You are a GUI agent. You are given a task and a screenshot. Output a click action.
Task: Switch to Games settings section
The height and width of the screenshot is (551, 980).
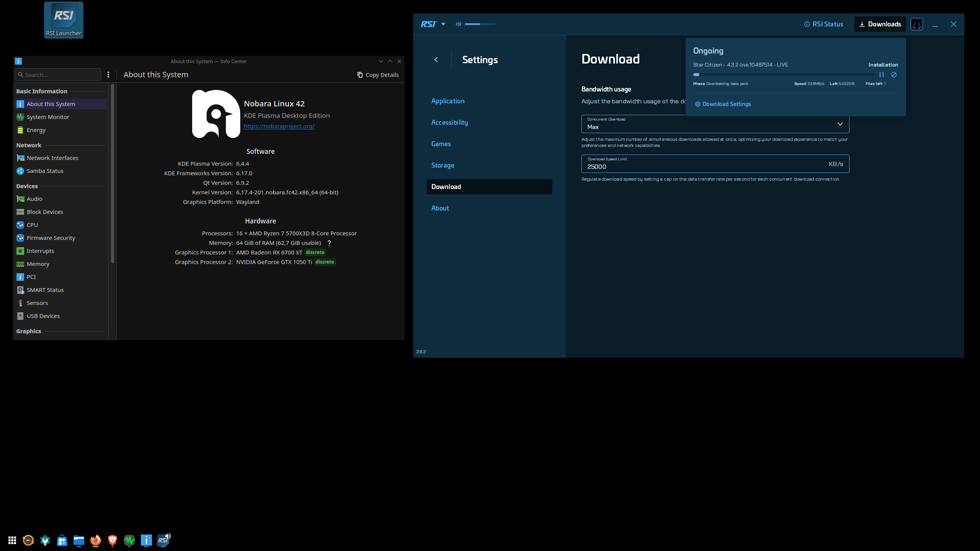pyautogui.click(x=441, y=144)
